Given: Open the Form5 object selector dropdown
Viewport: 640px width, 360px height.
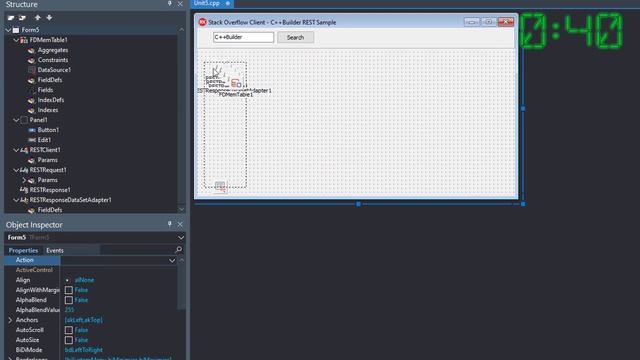Looking at the screenshot, I should (180, 237).
